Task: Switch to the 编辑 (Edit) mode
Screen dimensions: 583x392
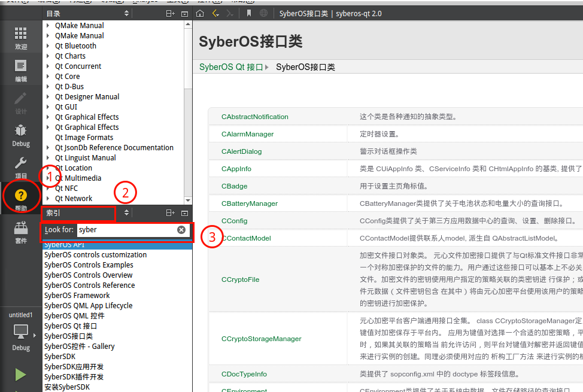Action: point(21,71)
